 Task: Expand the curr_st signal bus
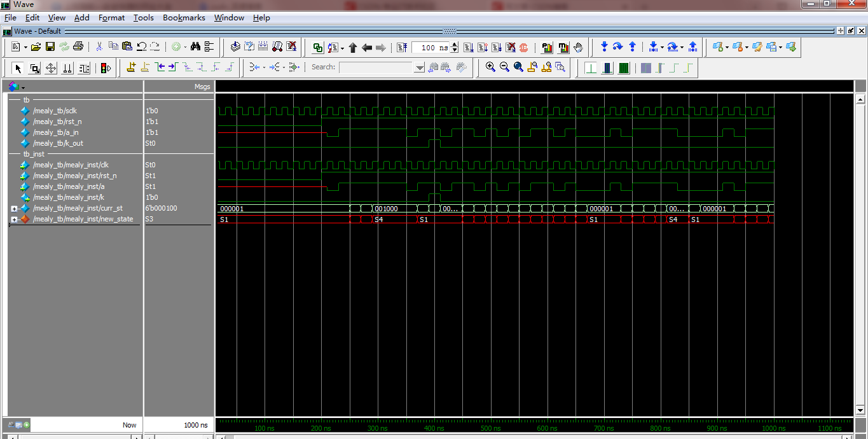click(14, 209)
